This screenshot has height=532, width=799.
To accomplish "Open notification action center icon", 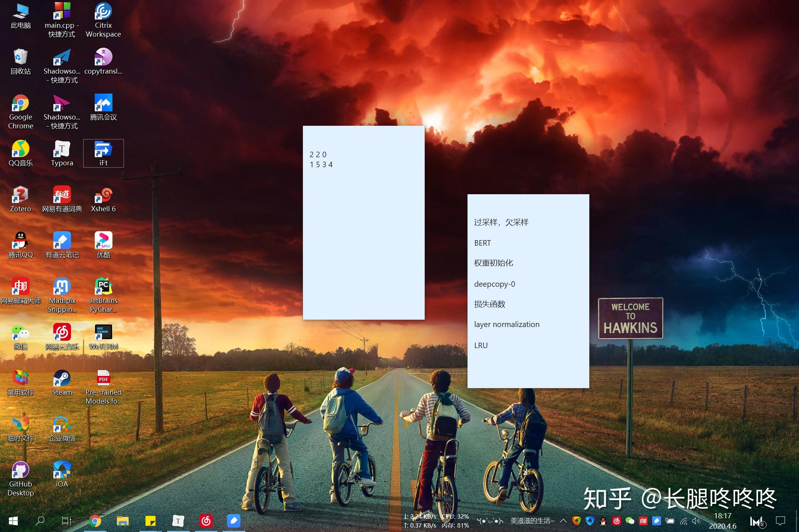I will click(x=781, y=521).
